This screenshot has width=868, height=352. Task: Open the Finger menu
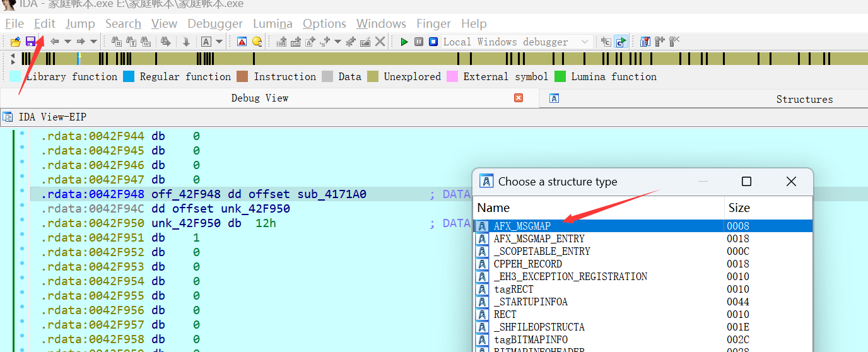click(x=433, y=23)
